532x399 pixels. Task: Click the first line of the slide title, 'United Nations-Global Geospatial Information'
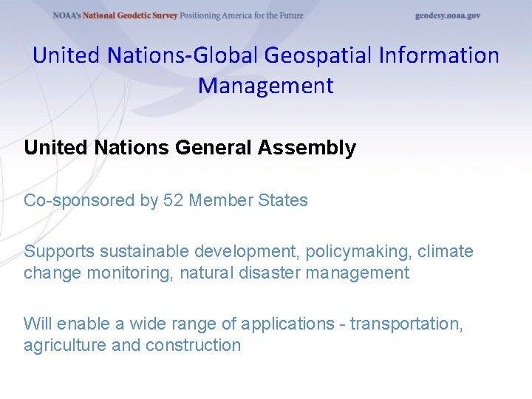pos(266,55)
